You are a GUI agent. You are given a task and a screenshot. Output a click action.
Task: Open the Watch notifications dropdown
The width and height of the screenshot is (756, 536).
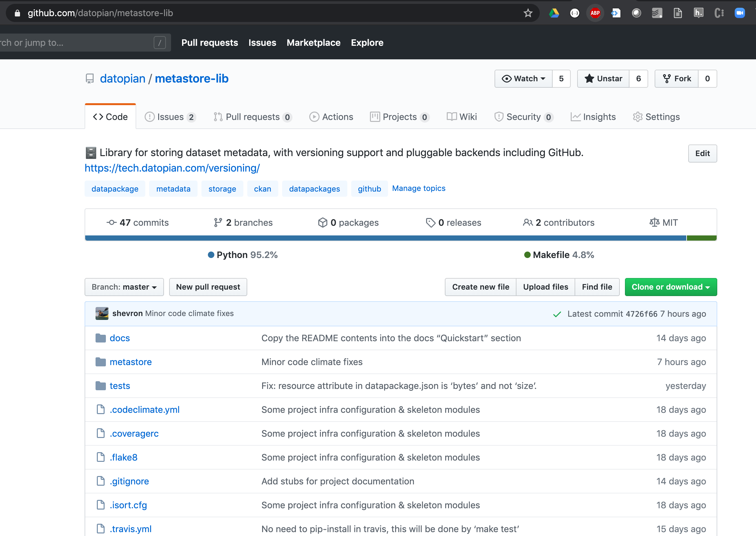click(523, 79)
